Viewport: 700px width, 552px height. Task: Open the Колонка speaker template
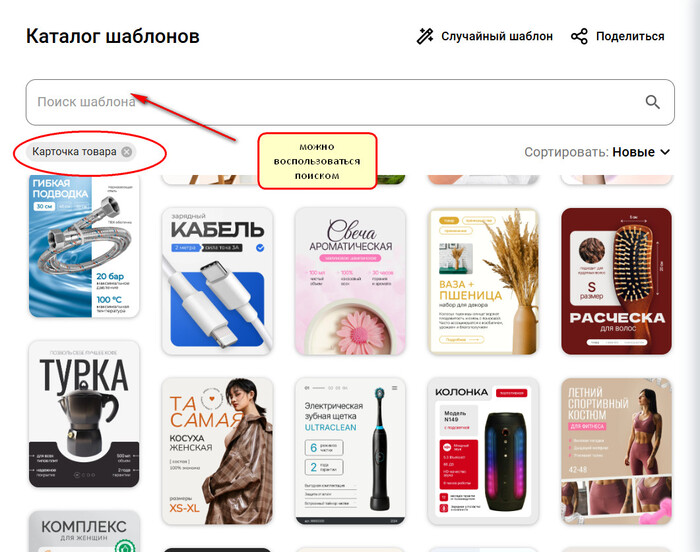[x=483, y=451]
